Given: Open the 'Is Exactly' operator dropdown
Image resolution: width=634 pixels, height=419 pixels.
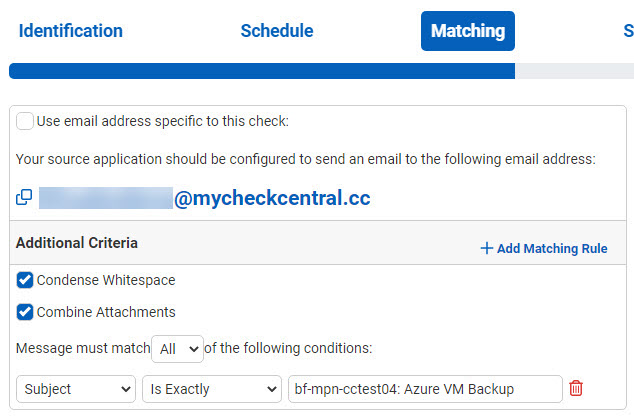Looking at the screenshot, I should (210, 388).
